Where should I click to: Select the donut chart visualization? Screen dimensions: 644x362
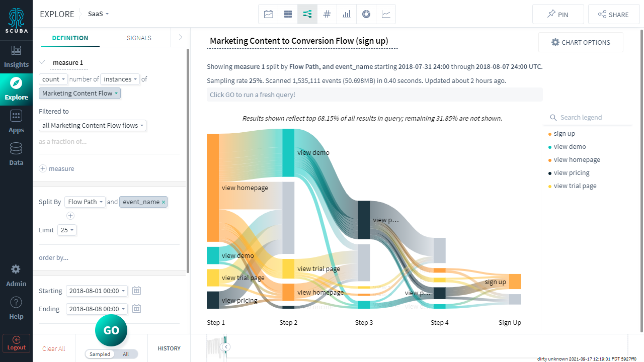366,14
